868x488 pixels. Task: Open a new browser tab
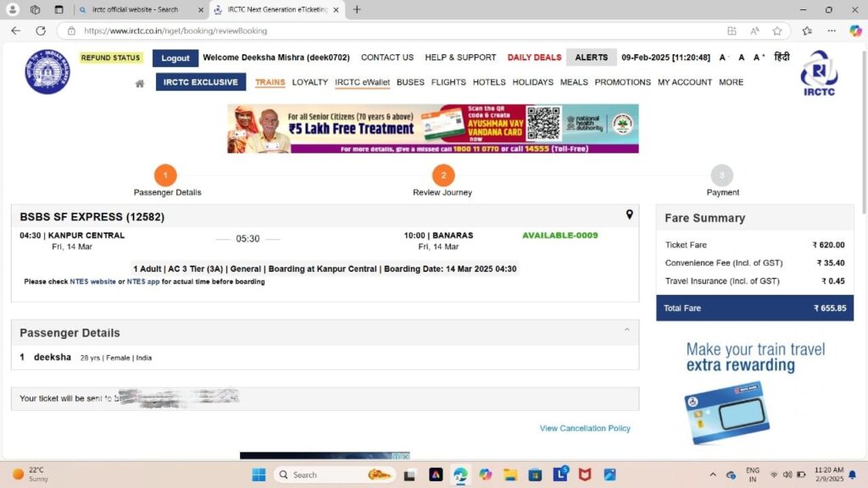tap(357, 9)
